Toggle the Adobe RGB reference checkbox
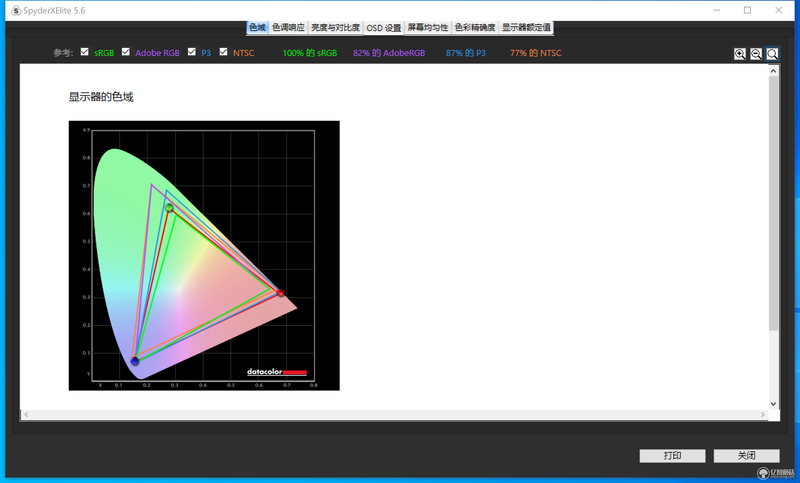The width and height of the screenshot is (800, 483). pyautogui.click(x=126, y=52)
